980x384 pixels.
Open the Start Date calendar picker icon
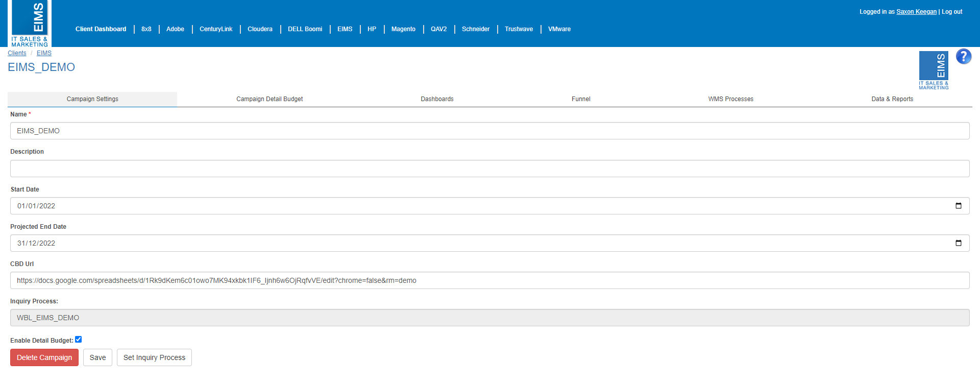tap(958, 206)
